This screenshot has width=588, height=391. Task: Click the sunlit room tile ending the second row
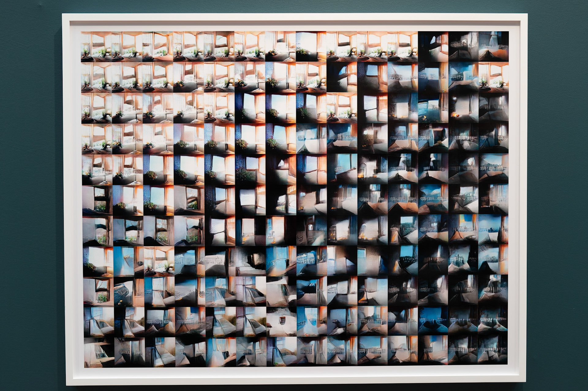pos(493,77)
